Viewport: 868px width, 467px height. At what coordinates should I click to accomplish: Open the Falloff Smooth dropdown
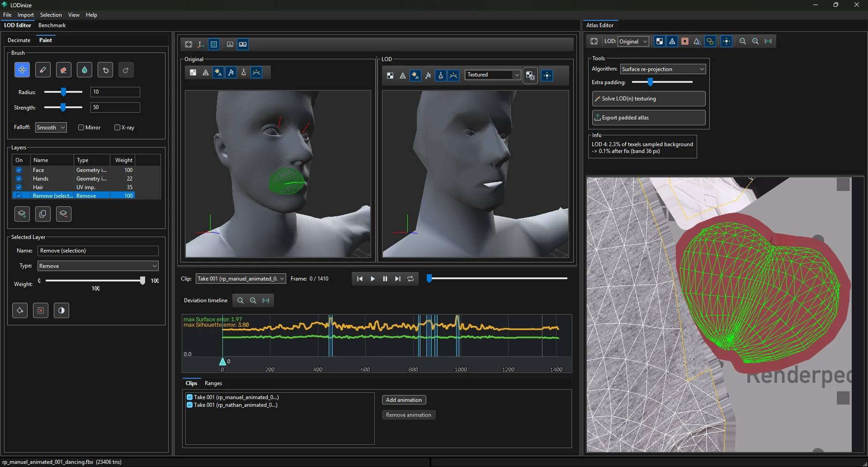point(51,128)
